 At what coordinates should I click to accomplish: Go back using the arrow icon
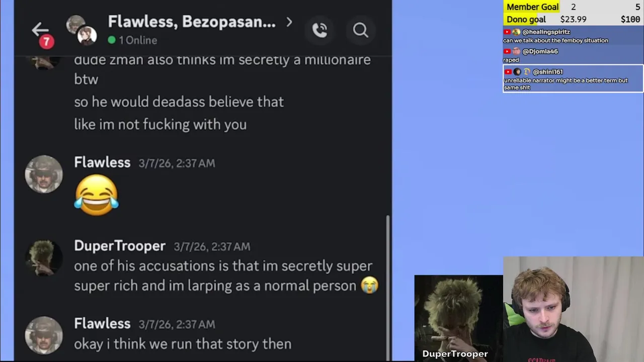coord(40,30)
